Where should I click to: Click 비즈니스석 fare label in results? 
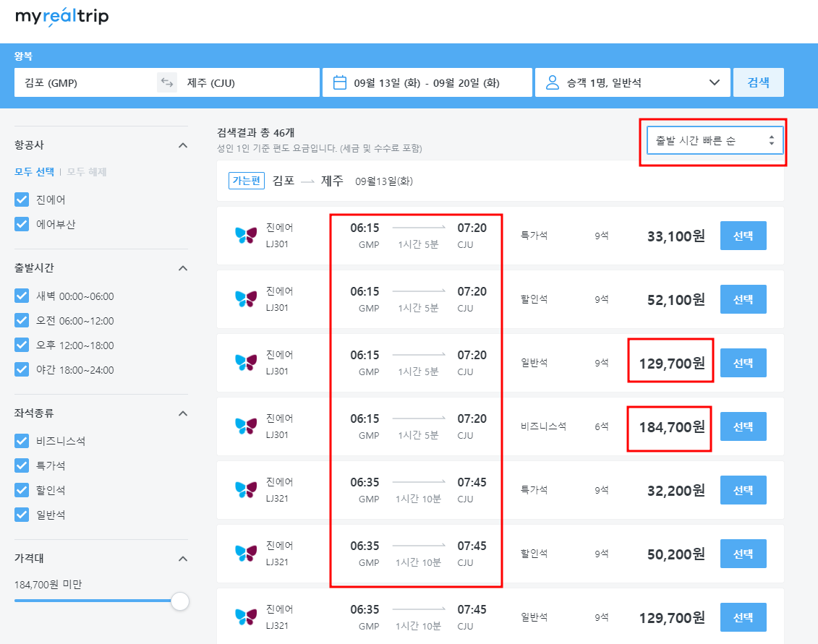tap(543, 426)
